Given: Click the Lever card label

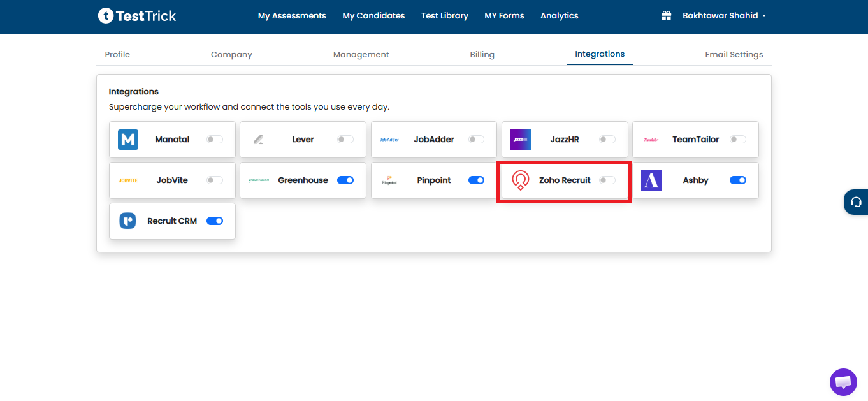Looking at the screenshot, I should pos(303,140).
